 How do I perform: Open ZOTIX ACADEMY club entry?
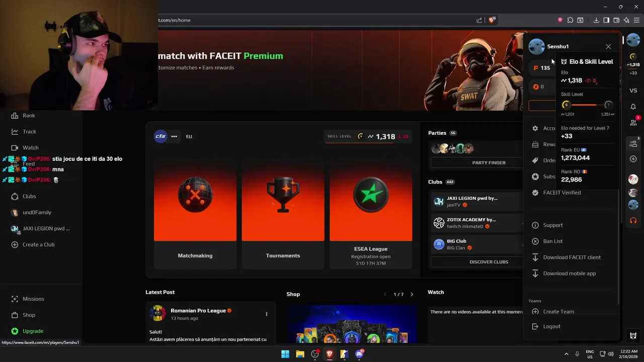pos(477,223)
